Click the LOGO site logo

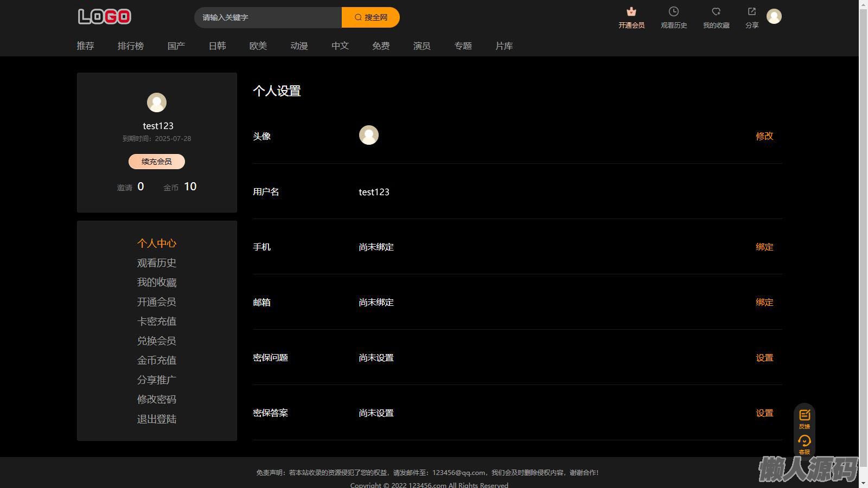[105, 17]
